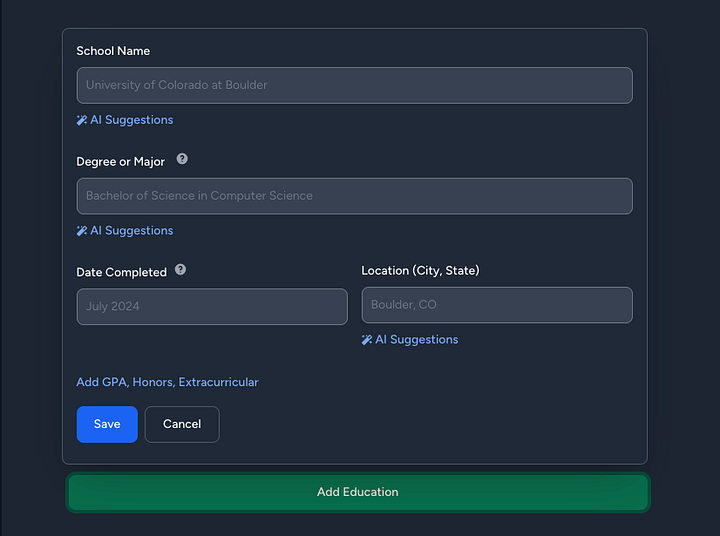Click the magic wand icon under Degree or Major

tap(82, 231)
